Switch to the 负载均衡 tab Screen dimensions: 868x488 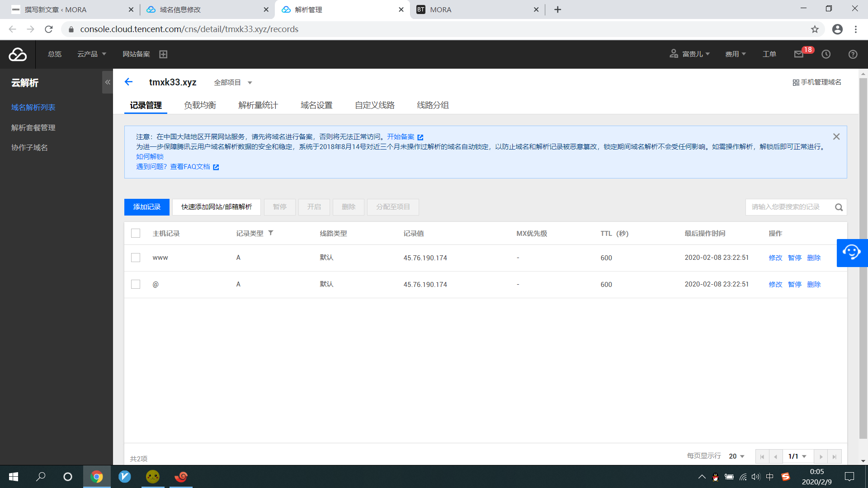pyautogui.click(x=200, y=105)
